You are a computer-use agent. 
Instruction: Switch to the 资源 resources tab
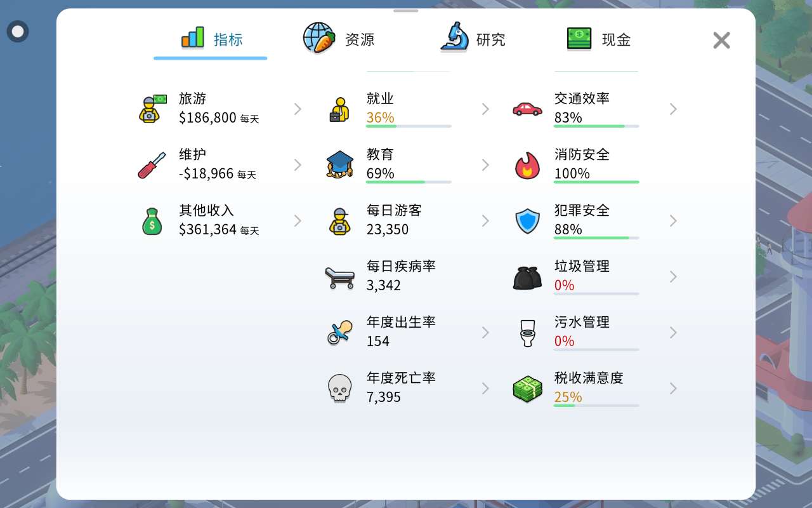point(339,39)
